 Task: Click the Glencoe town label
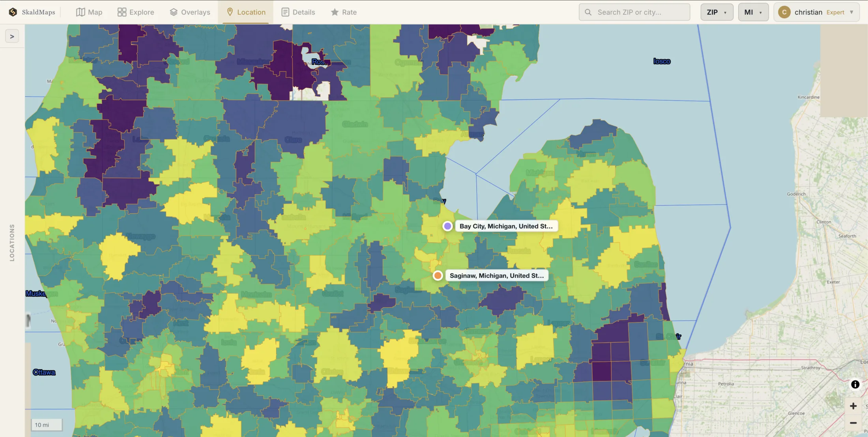[796, 413]
